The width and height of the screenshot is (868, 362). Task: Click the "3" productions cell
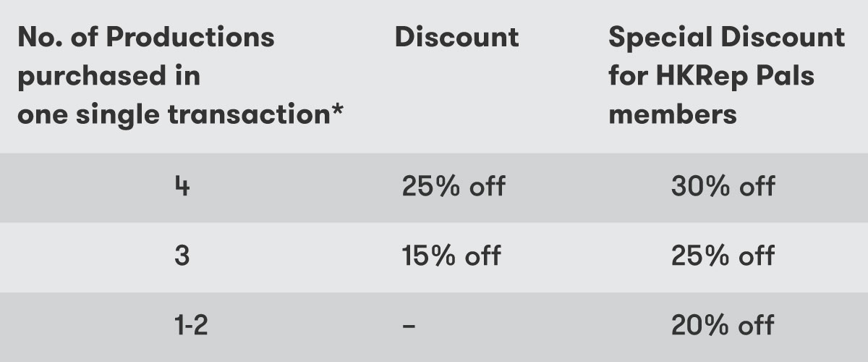182,256
